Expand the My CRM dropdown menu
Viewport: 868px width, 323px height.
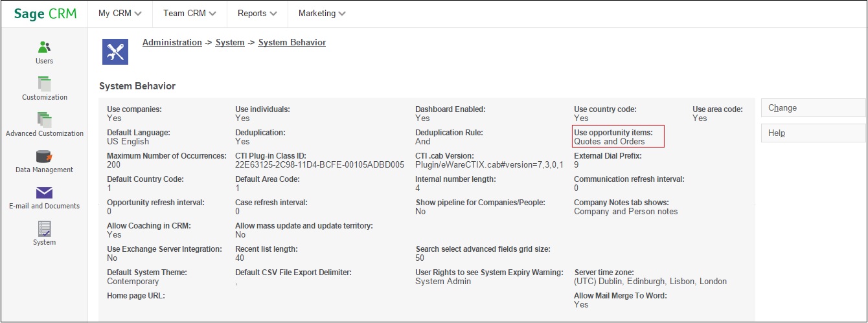tap(120, 14)
